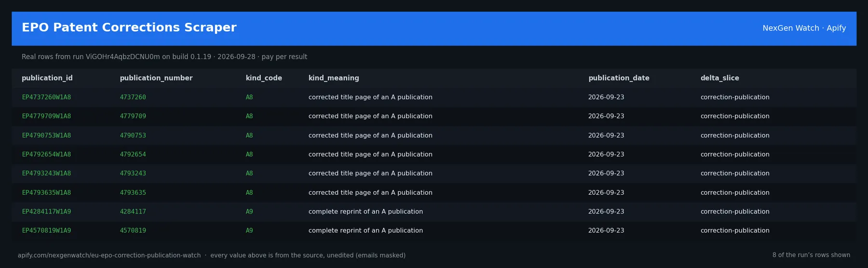Click kind code A8 in the EP4793635W1A8 row
This screenshot has width=868, height=268.
pyautogui.click(x=249, y=193)
